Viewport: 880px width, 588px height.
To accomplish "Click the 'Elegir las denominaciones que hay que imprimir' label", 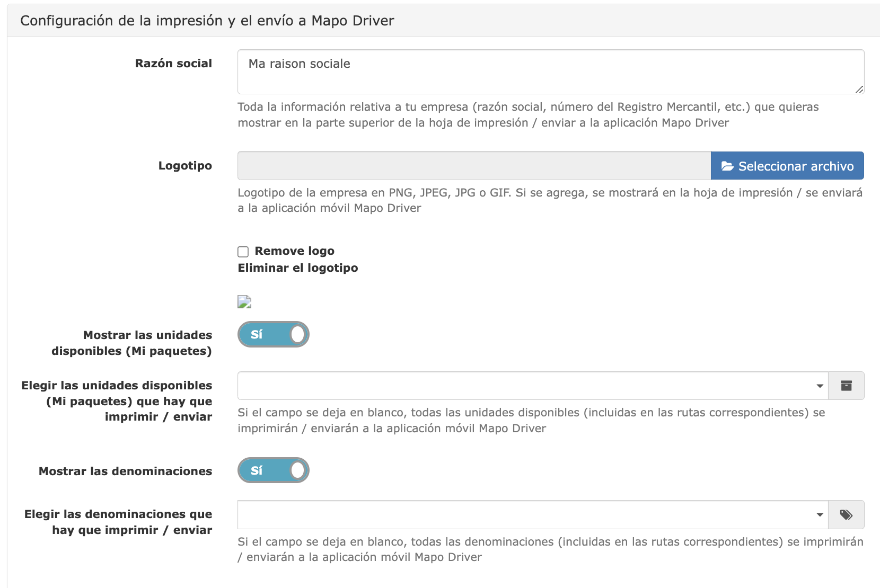I will point(118,522).
